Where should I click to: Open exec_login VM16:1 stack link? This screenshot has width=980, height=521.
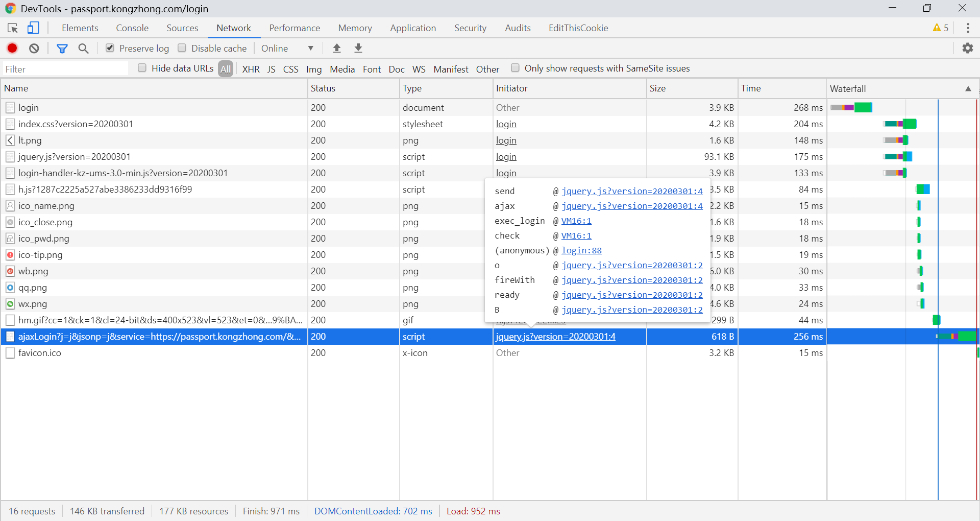(x=576, y=221)
